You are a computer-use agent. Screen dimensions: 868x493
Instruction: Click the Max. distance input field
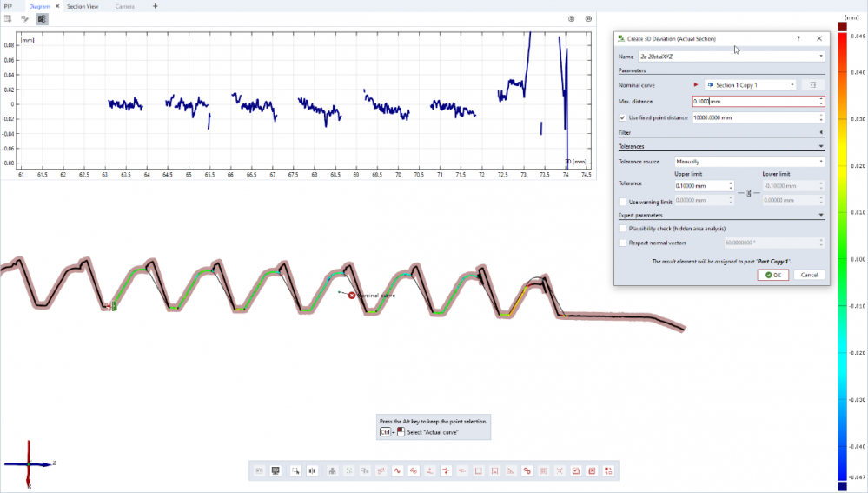point(756,102)
